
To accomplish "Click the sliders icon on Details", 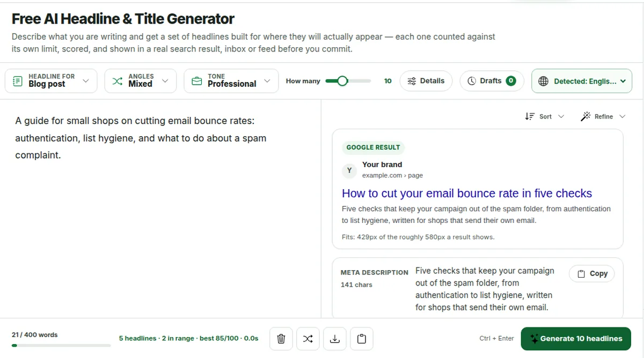I will tap(412, 81).
